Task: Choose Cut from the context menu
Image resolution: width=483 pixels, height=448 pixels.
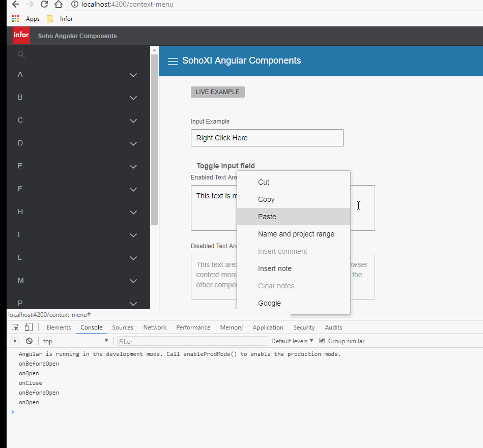Action: [x=294, y=182]
